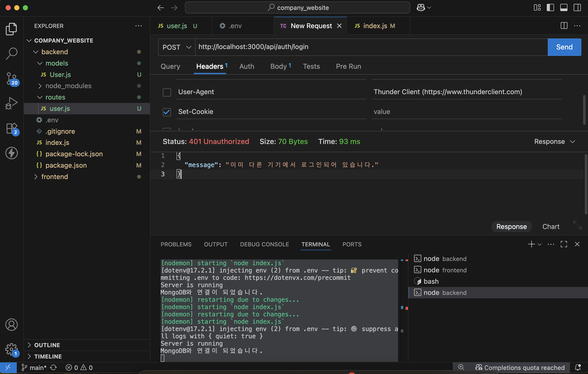Open the PORTS panel tab
This screenshot has height=374, width=588.
pos(352,244)
